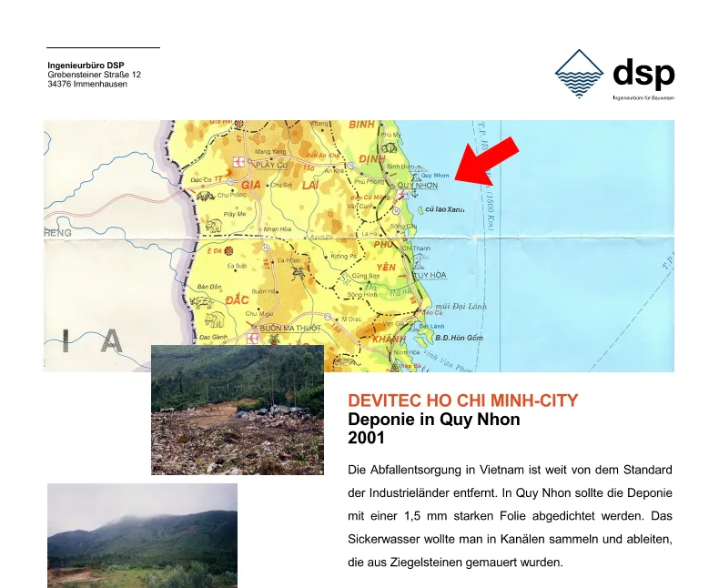The height and width of the screenshot is (588, 719).
Task: Click the 'KHÁNH' province label on map
Action: click(x=390, y=339)
